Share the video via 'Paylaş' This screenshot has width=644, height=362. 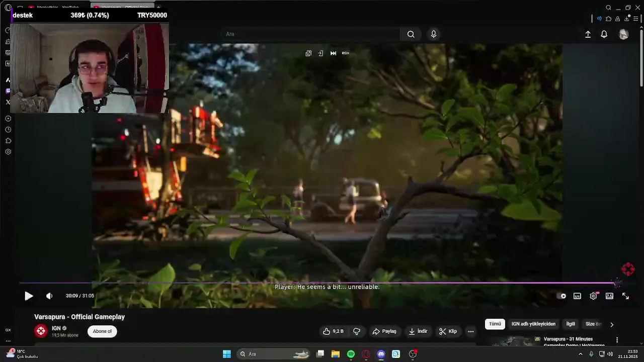pos(384,331)
